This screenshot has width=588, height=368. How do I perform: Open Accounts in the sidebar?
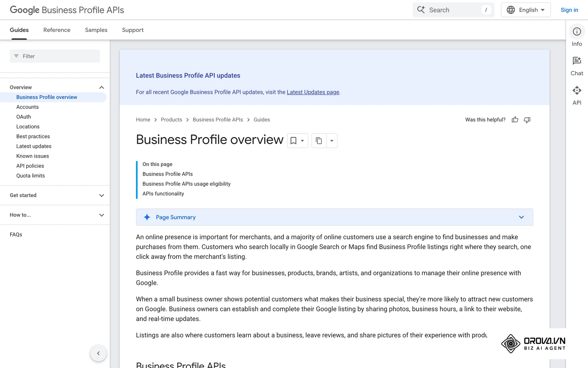pos(28,107)
